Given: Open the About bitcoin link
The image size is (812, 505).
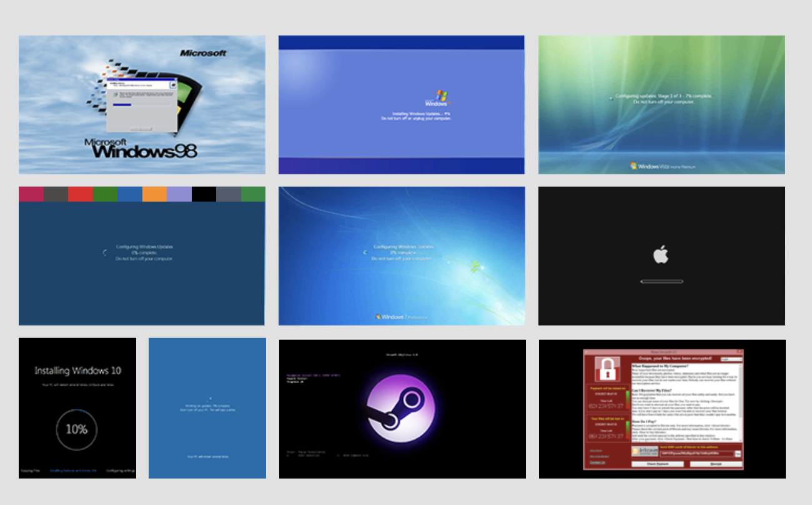Looking at the screenshot, I should (596, 451).
